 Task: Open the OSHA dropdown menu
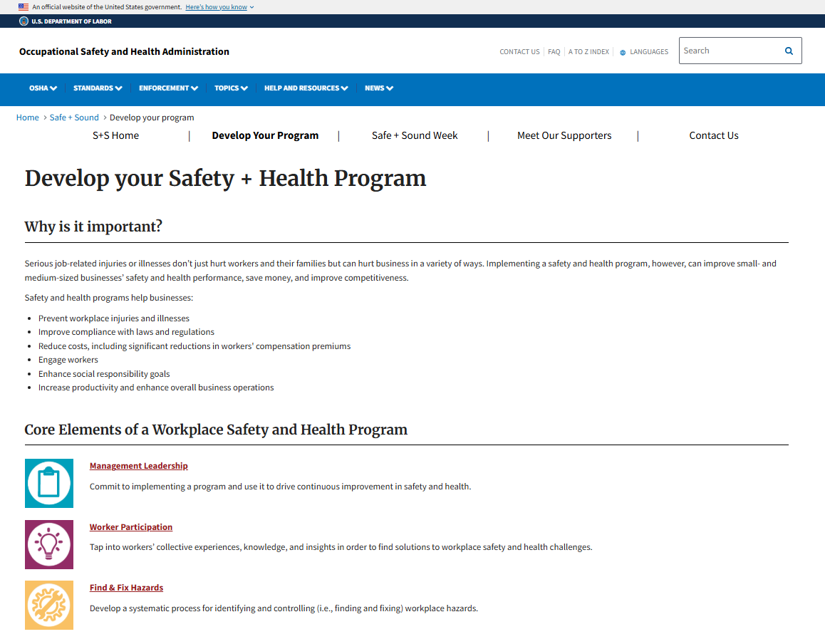pos(43,88)
